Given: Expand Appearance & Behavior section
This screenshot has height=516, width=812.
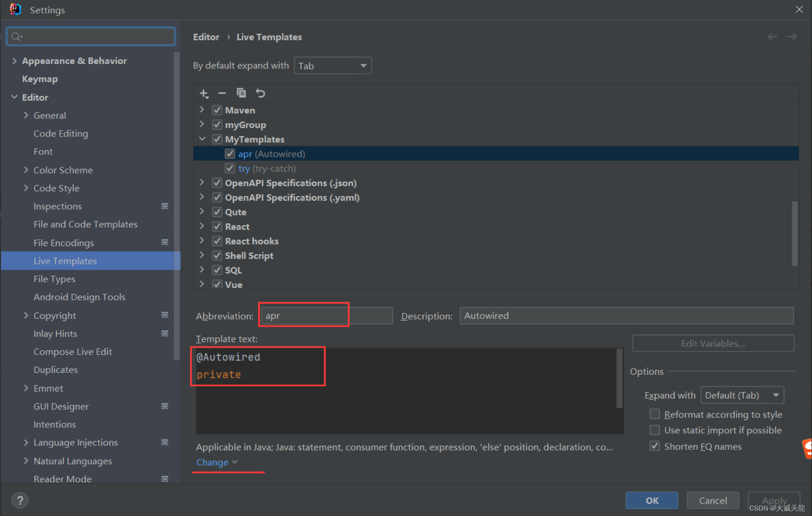Looking at the screenshot, I should click(x=14, y=61).
